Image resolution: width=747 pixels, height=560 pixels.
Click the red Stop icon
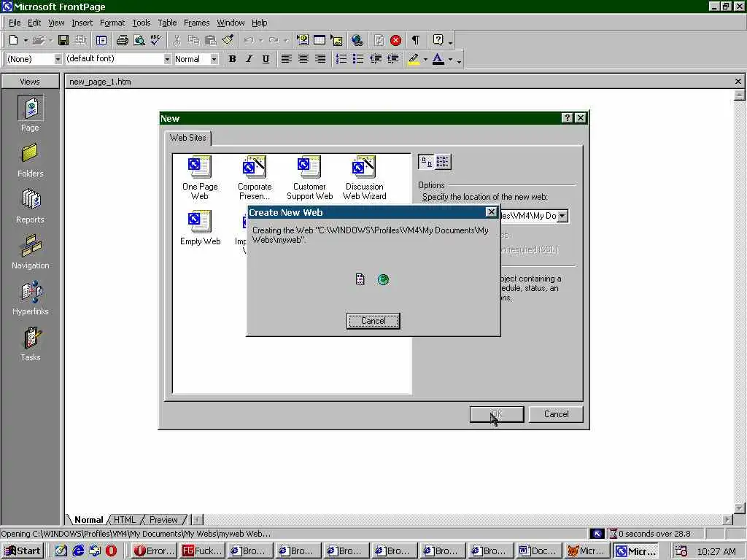pos(395,41)
